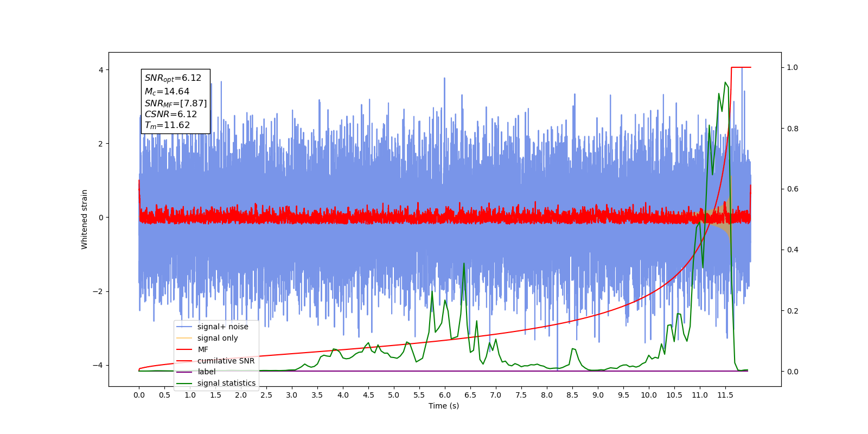Click the SNRopt=6.12 annotation text

(173, 78)
